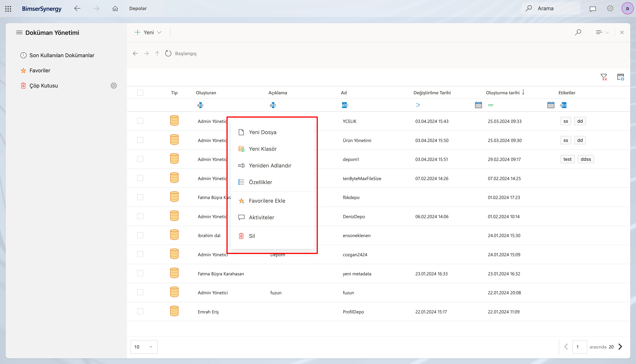Viewport: 636px width, 364px height.
Task: Click the page number input field
Action: [x=580, y=347]
